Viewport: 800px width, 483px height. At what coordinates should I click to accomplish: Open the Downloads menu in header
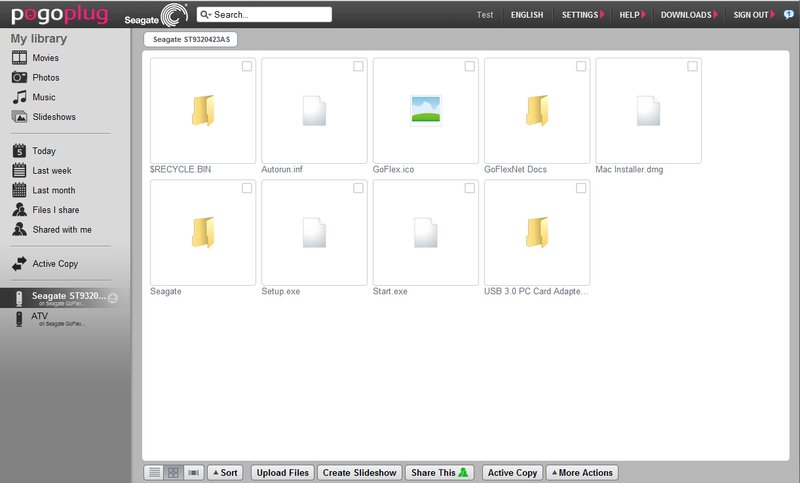click(688, 16)
